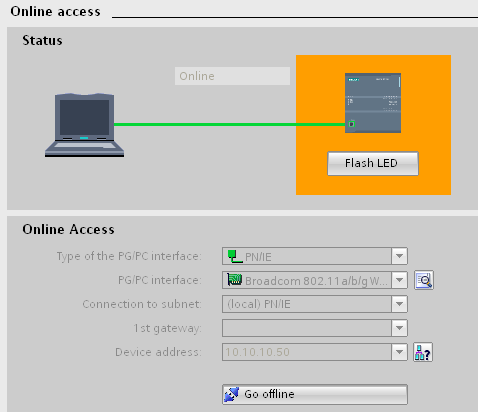This screenshot has width=478, height=412.
Task: Select the (local) PN/IE subnet field
Action: [307, 304]
